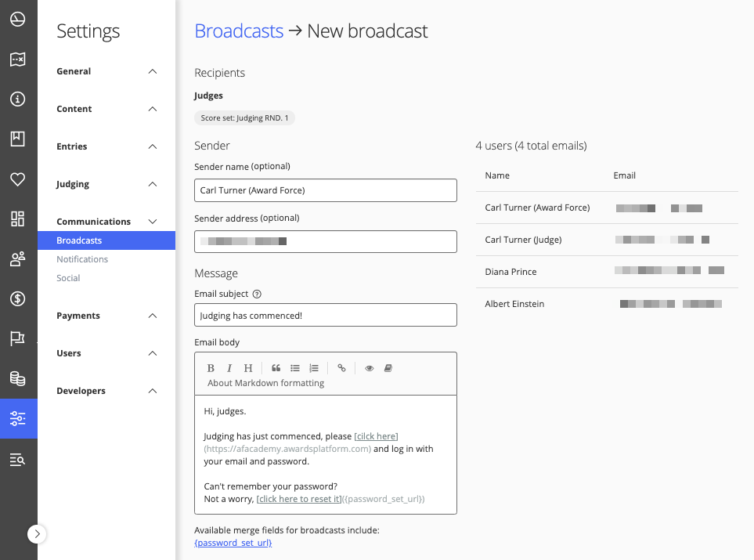
Task: Collapse the Communications section
Action: (153, 222)
